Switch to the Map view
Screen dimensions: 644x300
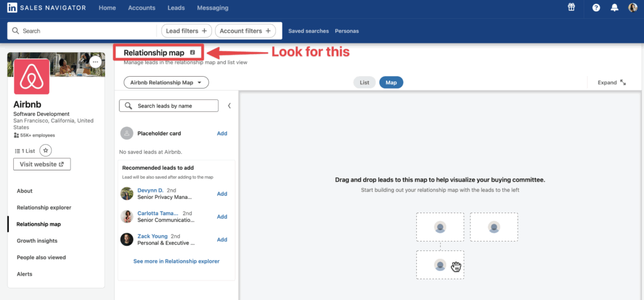pyautogui.click(x=391, y=82)
